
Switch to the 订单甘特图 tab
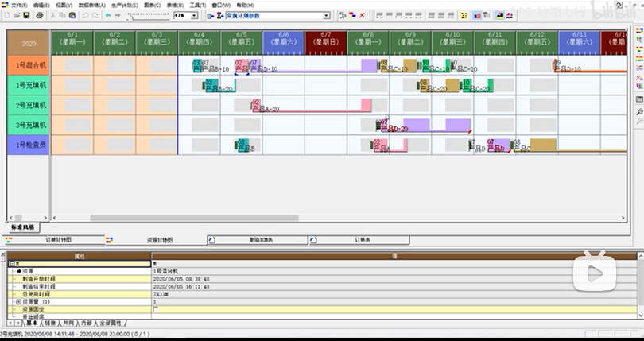point(57,239)
